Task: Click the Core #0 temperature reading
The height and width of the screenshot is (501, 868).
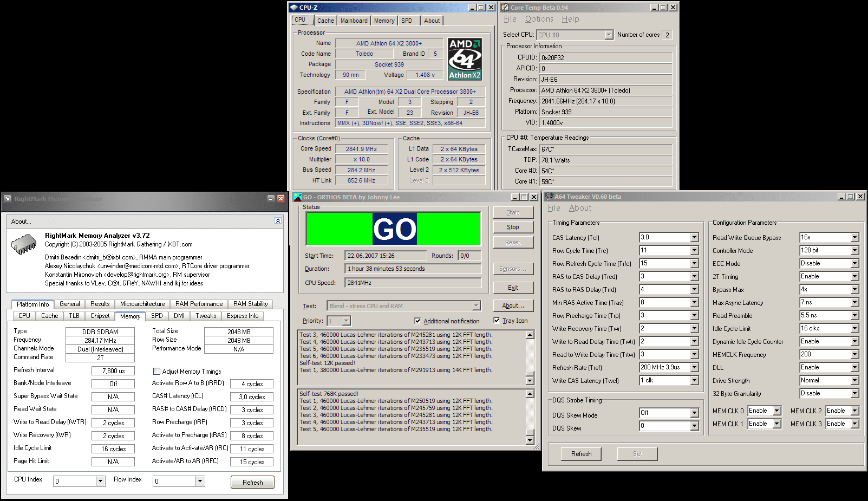Action: pos(605,171)
